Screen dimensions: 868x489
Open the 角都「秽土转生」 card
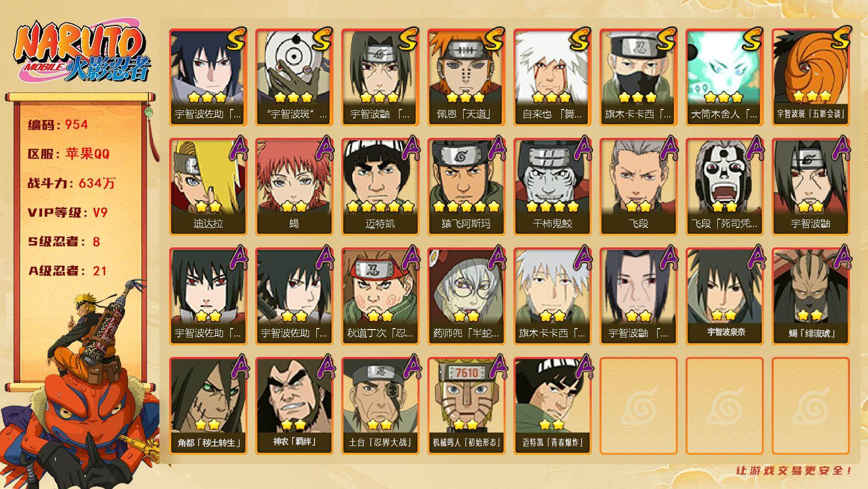[208, 406]
